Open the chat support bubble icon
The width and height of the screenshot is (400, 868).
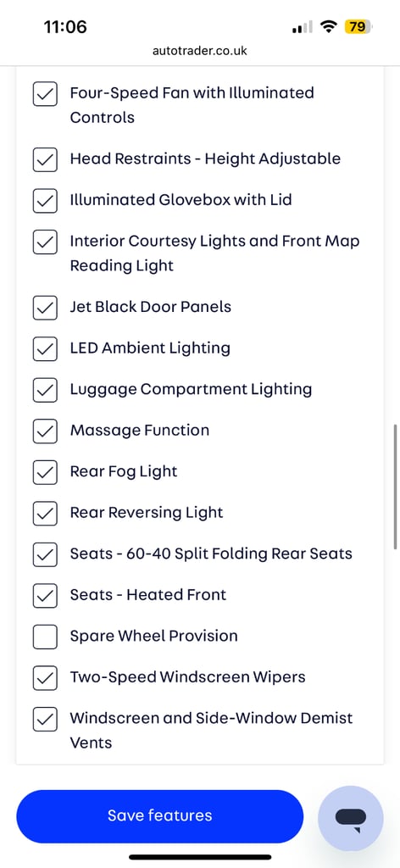351,818
